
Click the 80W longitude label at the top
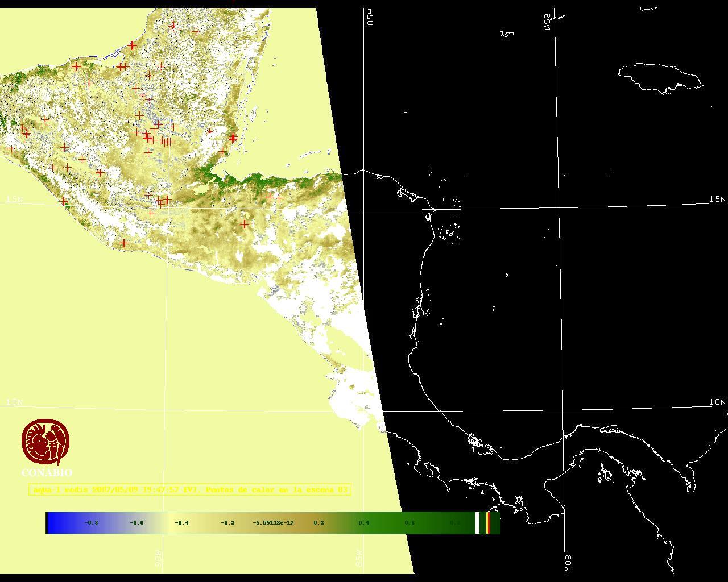point(548,22)
